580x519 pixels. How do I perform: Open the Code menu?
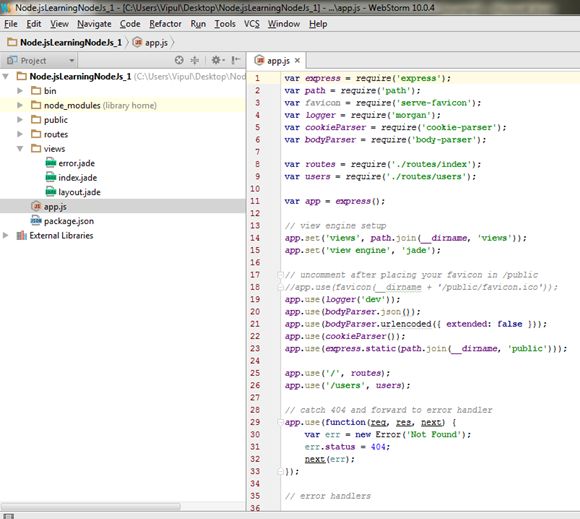(130, 24)
